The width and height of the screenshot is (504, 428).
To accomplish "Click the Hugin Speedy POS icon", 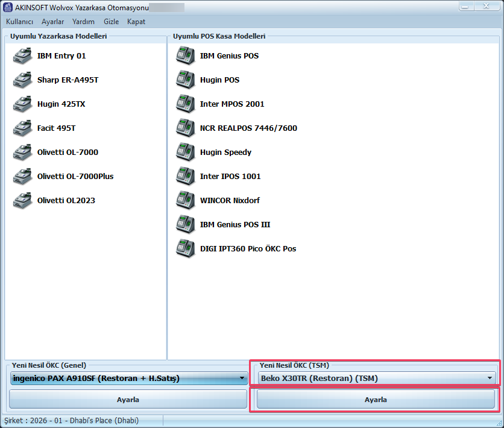I will (x=185, y=152).
